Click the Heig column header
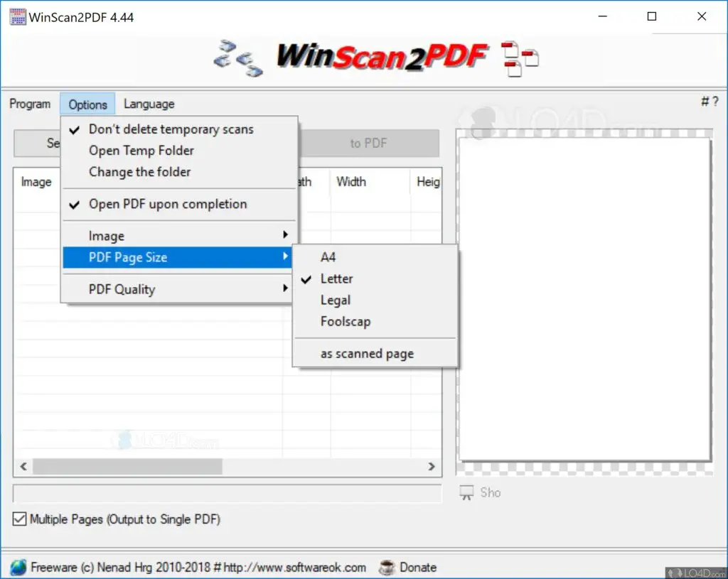Viewport: 728px width, 579px height. click(426, 182)
